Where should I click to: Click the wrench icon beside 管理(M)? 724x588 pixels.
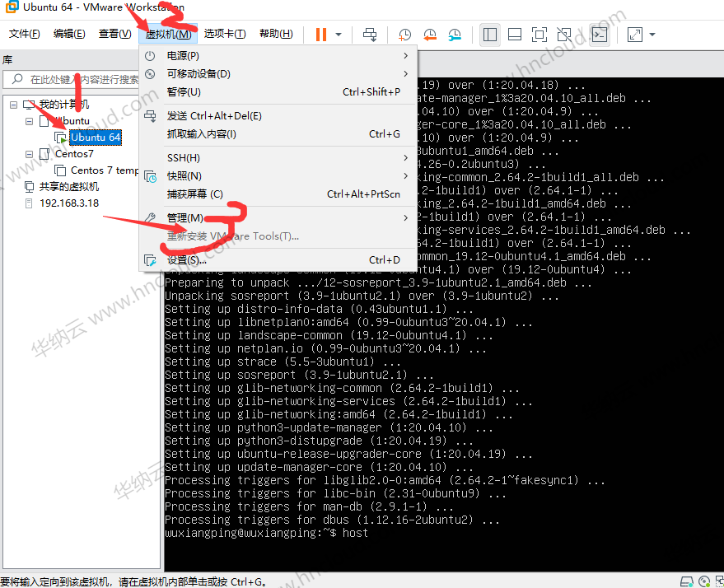point(150,218)
